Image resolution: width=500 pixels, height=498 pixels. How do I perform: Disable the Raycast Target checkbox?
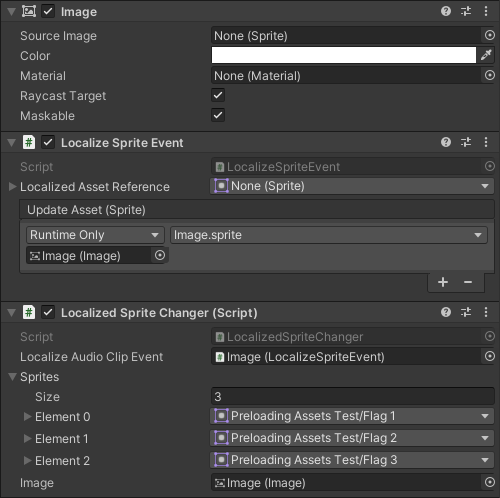coord(218,95)
